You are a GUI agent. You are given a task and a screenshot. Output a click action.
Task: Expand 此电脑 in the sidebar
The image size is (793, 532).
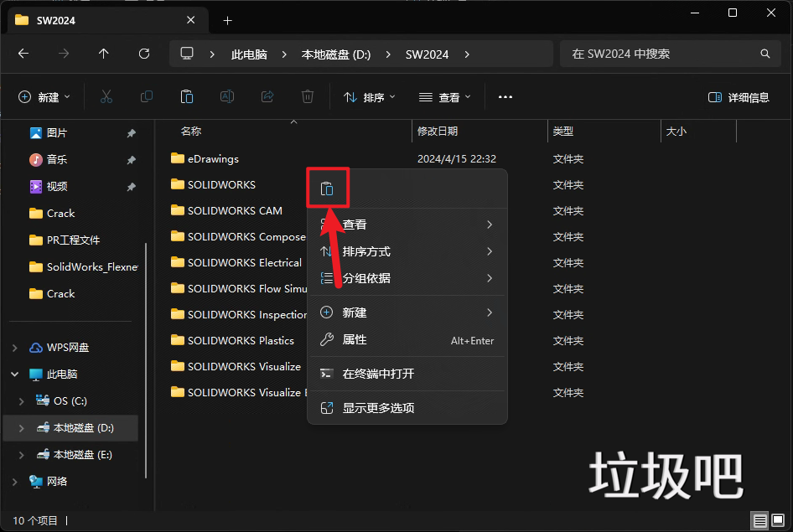13,374
